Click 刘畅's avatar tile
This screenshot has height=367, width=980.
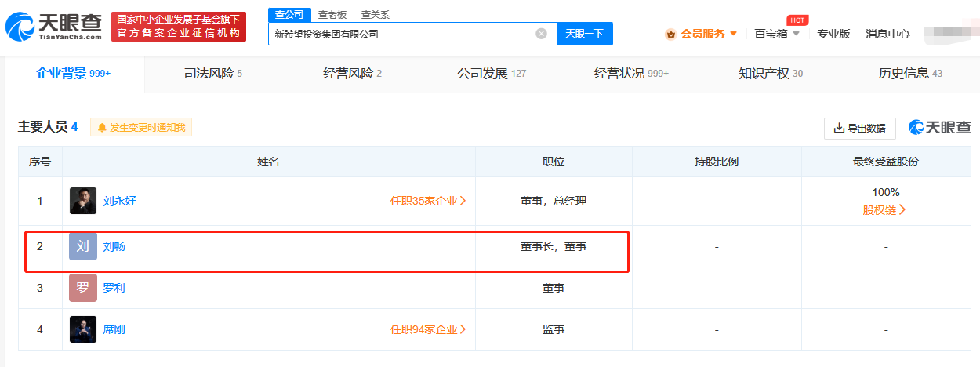83,246
